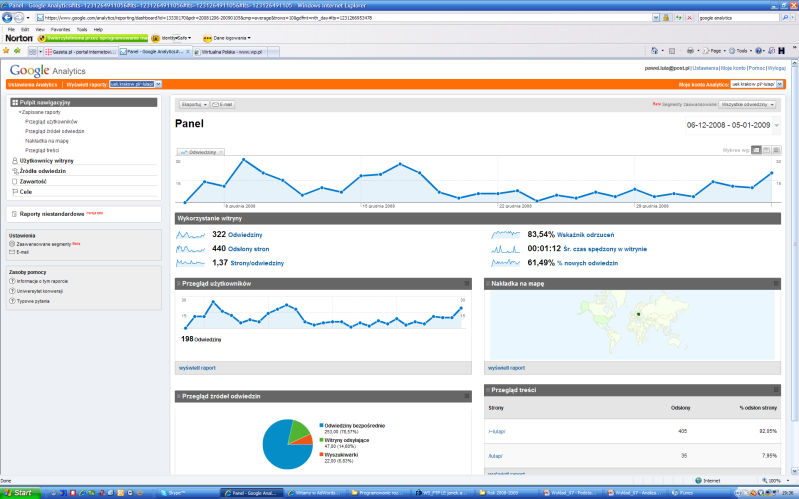Click the /~lulap/ page link in Przegląd treści
This screenshot has width=799, height=499.
point(497,431)
